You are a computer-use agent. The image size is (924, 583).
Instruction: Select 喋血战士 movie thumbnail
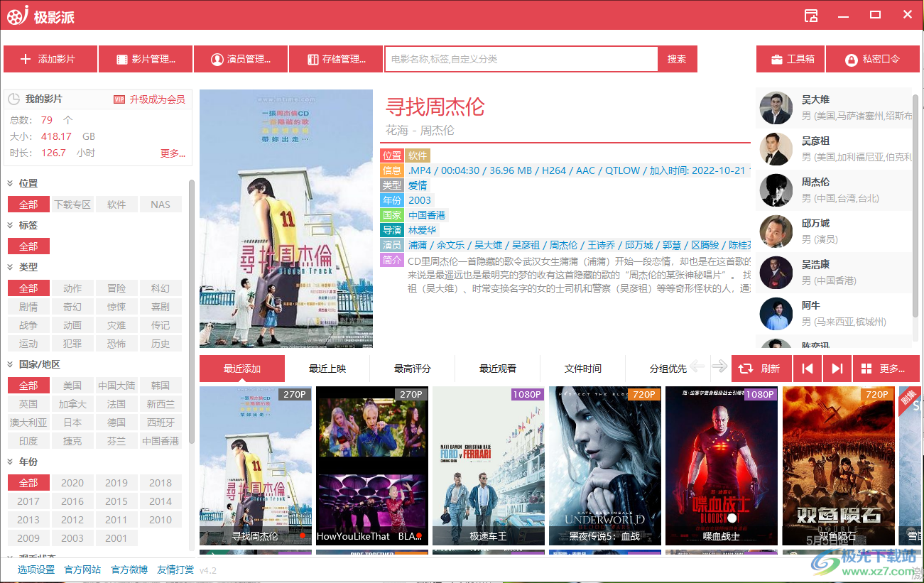coord(722,466)
